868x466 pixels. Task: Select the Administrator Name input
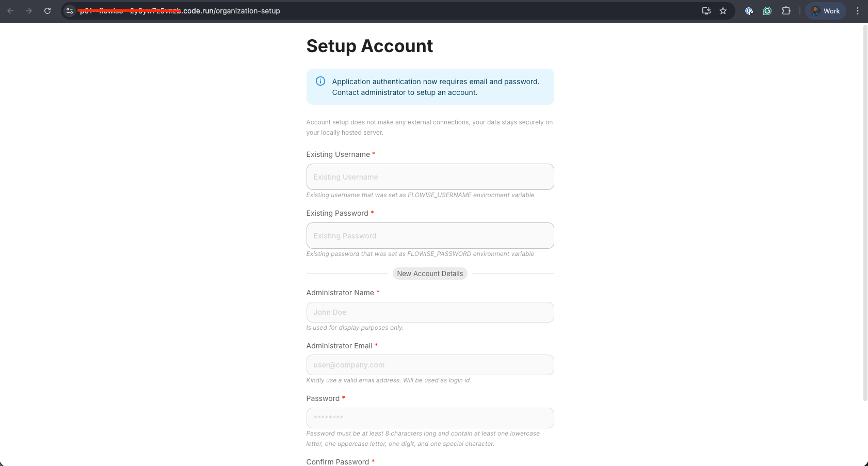430,312
